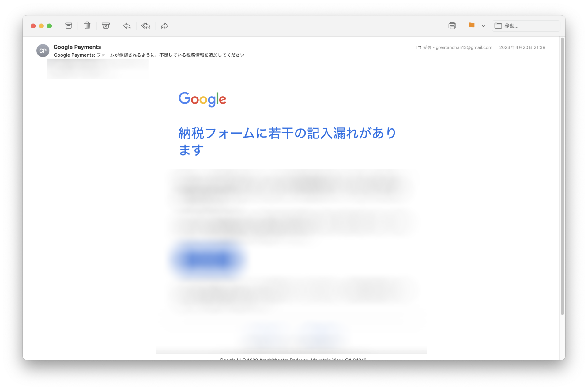Select the Google Payments sender name
The width and height of the screenshot is (588, 390).
pyautogui.click(x=77, y=47)
